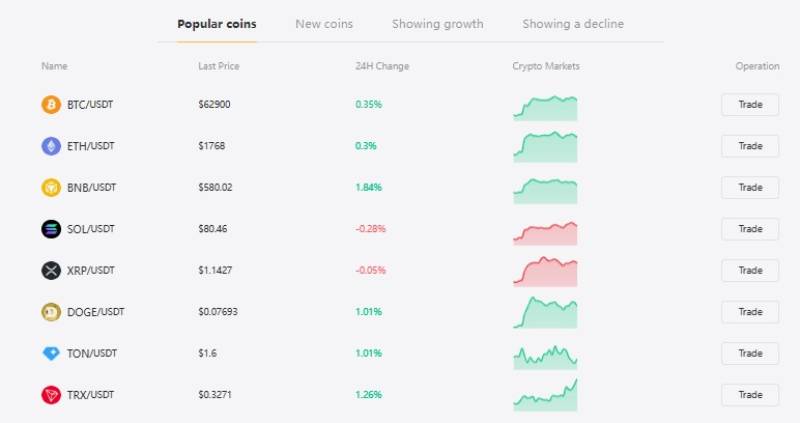Click Trade button for TRX/USDT
The image size is (800, 423).
tap(750, 395)
